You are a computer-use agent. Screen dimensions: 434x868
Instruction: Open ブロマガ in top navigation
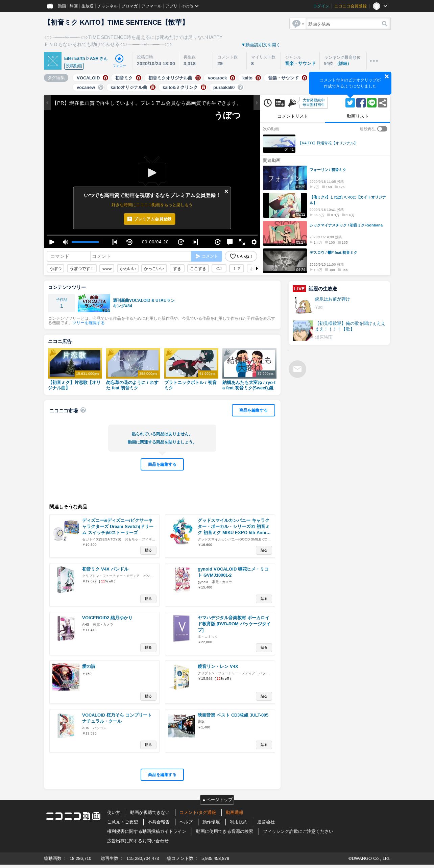click(x=129, y=6)
